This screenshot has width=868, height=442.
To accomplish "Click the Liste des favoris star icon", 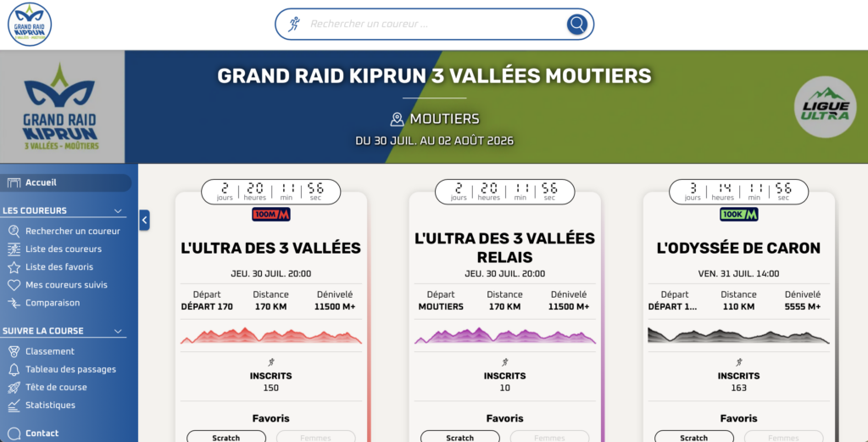I will [14, 267].
